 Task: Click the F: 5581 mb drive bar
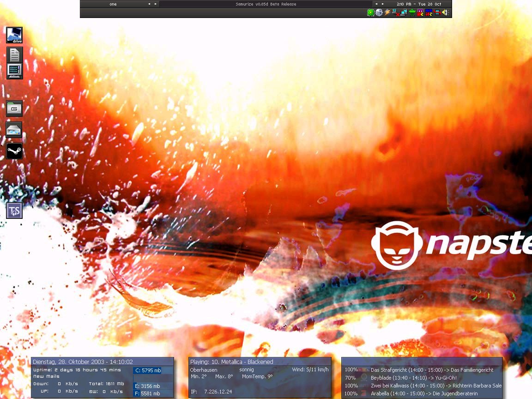(x=153, y=393)
